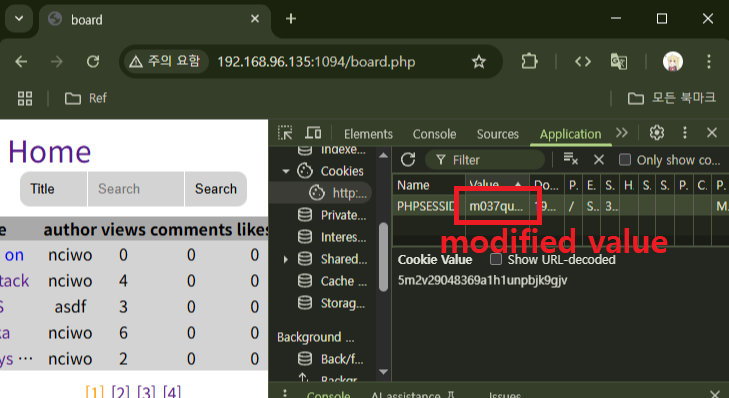Select the Cookies tree item

coord(342,171)
